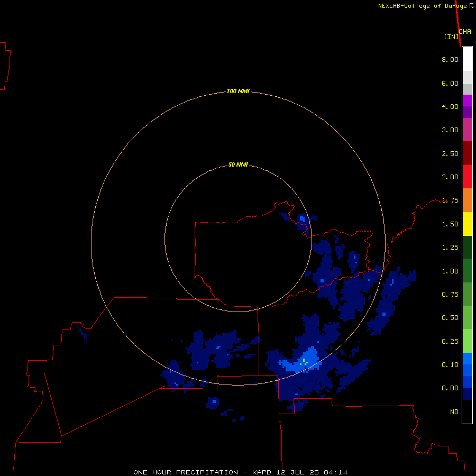This screenshot has height=476, width=476.
Task: Select the black swatch beside ND
Action: point(467,411)
